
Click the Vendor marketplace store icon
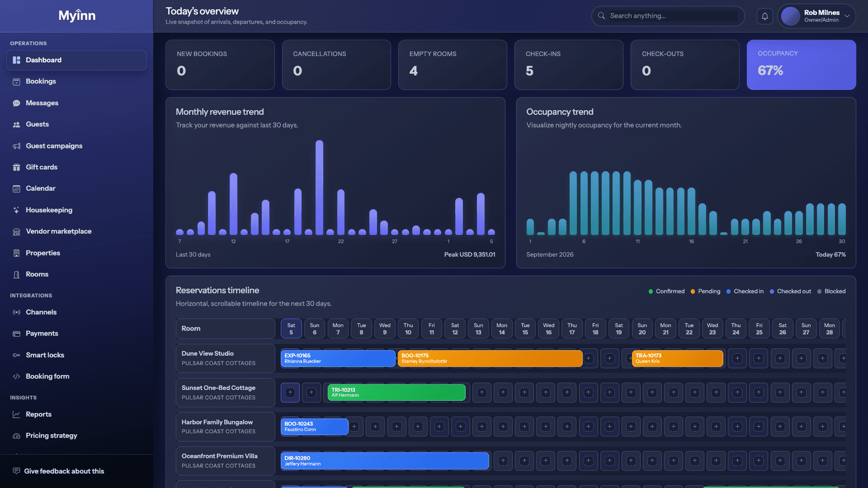click(16, 232)
